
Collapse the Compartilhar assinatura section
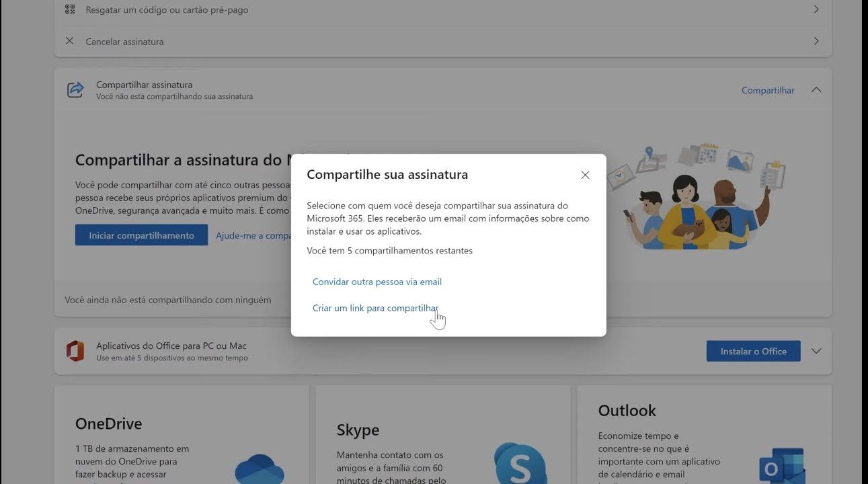click(x=816, y=90)
